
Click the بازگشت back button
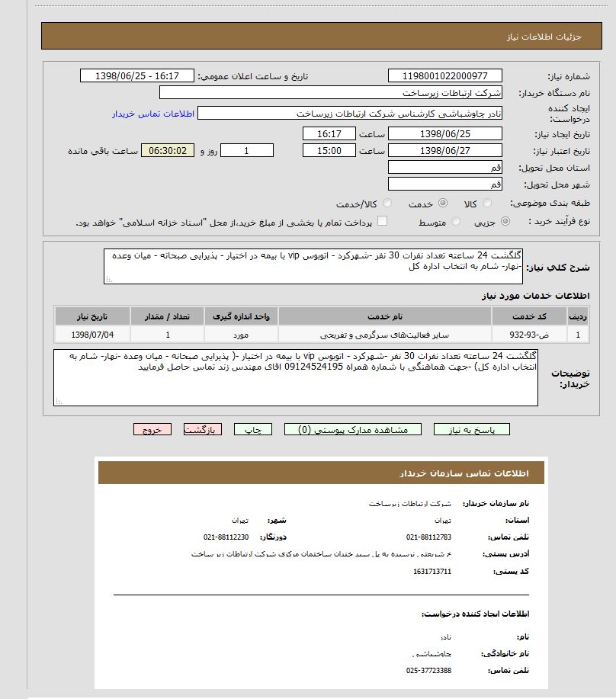point(203,430)
